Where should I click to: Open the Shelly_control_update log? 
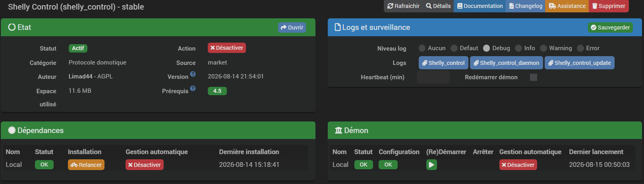coord(580,63)
